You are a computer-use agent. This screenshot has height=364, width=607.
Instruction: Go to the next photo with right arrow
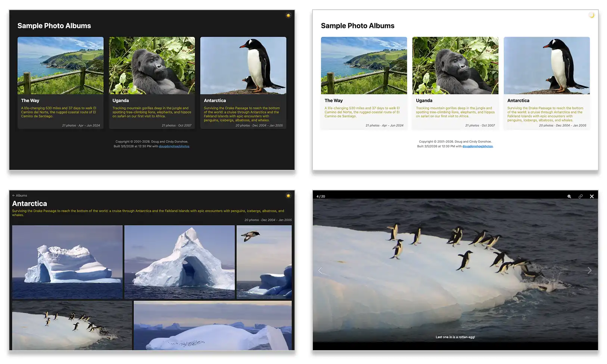(x=589, y=270)
